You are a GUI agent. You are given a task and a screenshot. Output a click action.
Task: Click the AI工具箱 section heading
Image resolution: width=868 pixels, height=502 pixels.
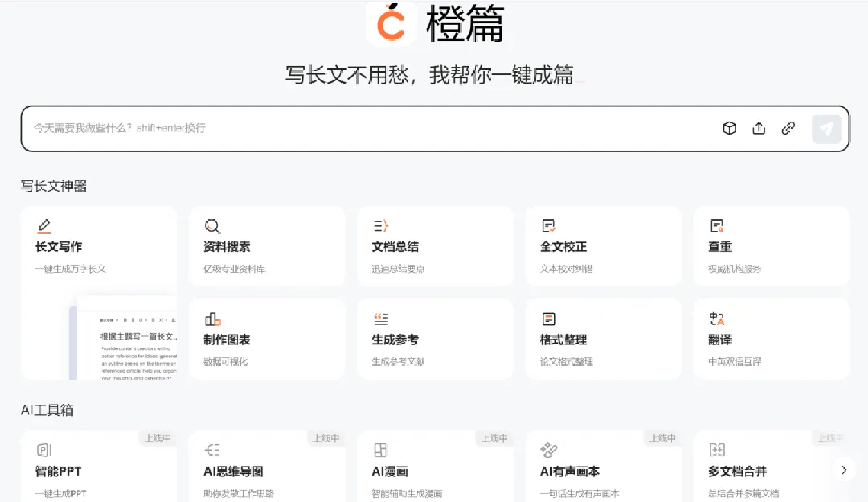pyautogui.click(x=47, y=409)
